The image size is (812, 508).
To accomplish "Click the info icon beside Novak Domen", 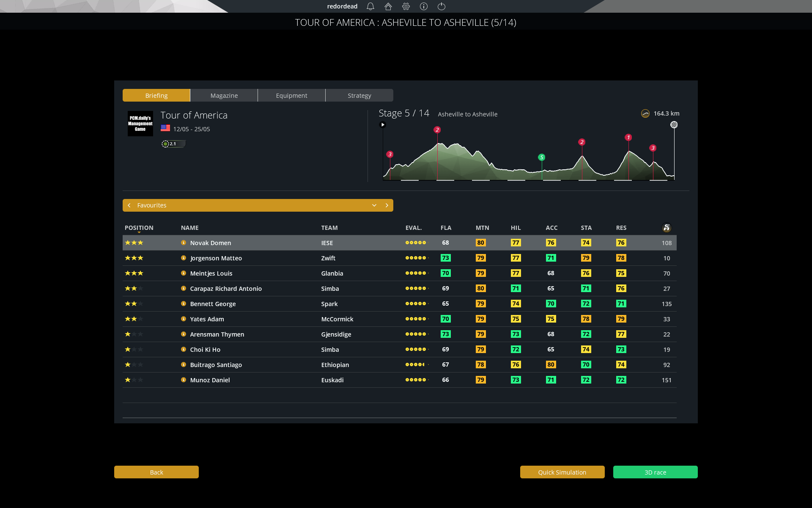I will point(184,243).
